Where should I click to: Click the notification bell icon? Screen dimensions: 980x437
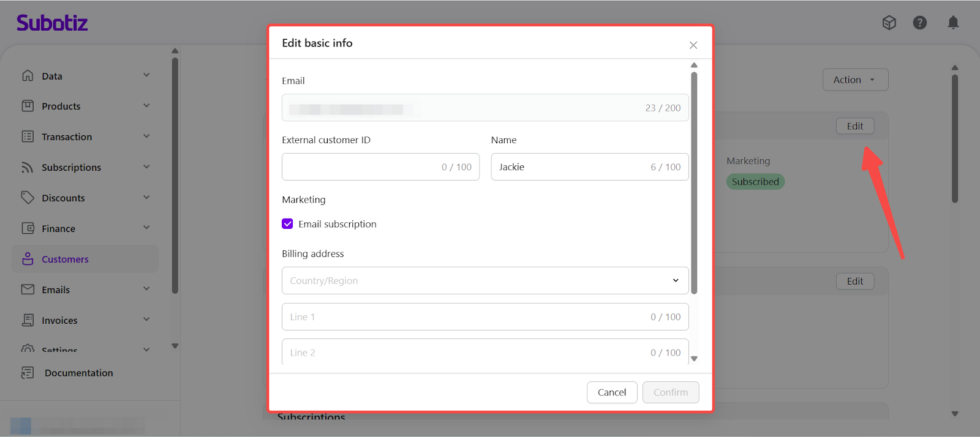953,23
